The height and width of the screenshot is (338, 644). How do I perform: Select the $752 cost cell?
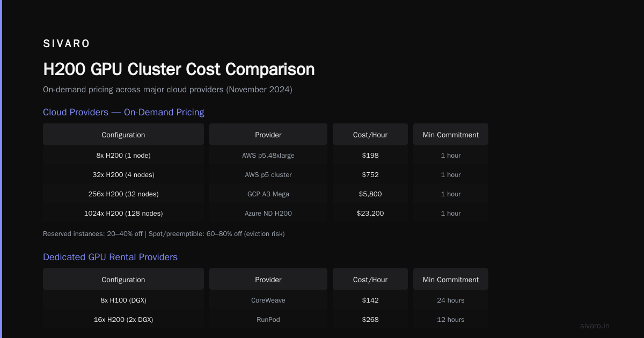(370, 175)
